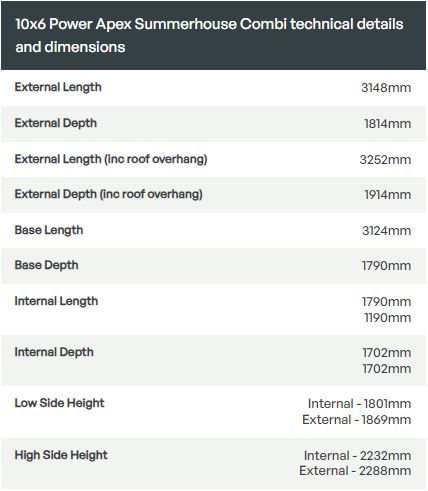Click the External - 2288mm value
The width and height of the screenshot is (428, 491).
355,471
